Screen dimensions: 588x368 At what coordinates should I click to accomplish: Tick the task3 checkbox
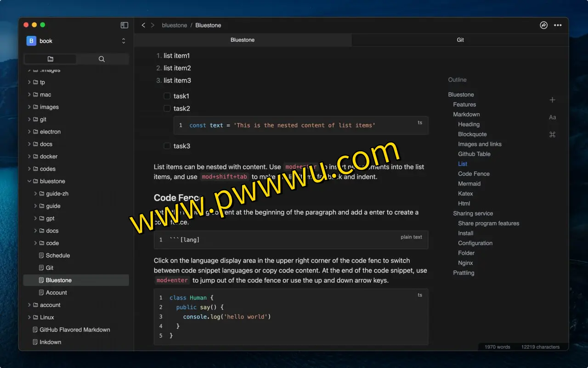coord(167,146)
